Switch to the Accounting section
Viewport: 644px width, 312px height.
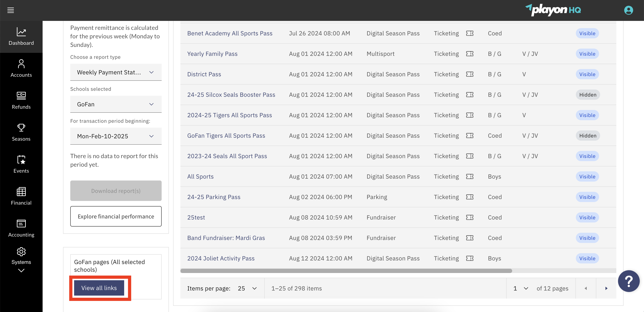click(21, 228)
